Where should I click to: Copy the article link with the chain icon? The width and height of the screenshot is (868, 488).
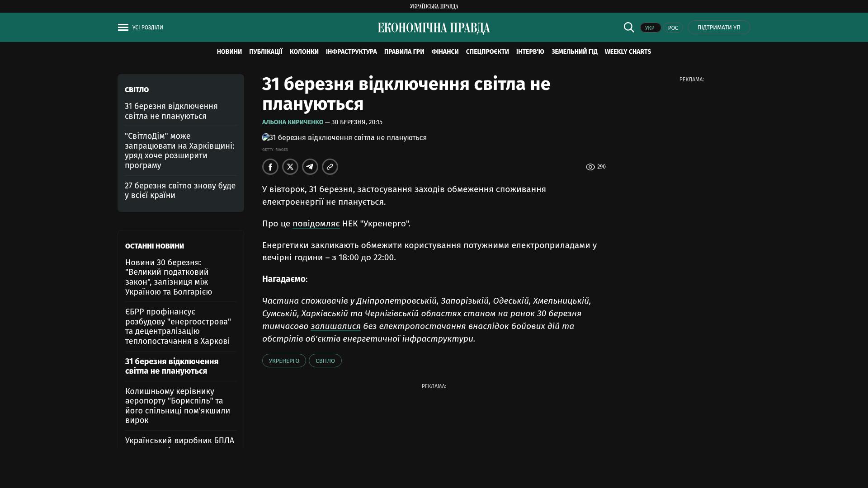click(330, 167)
